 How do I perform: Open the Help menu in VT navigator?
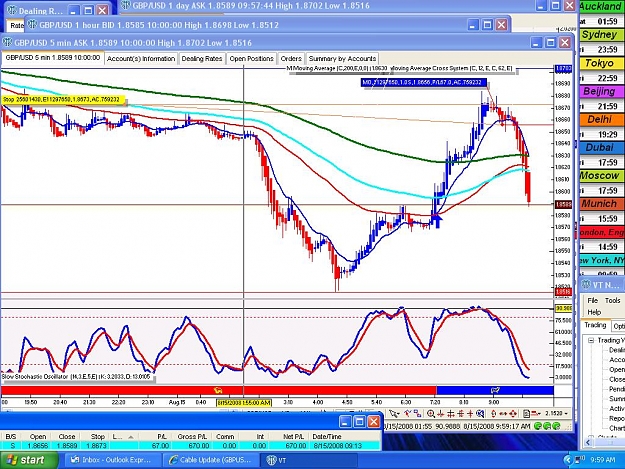click(594, 312)
